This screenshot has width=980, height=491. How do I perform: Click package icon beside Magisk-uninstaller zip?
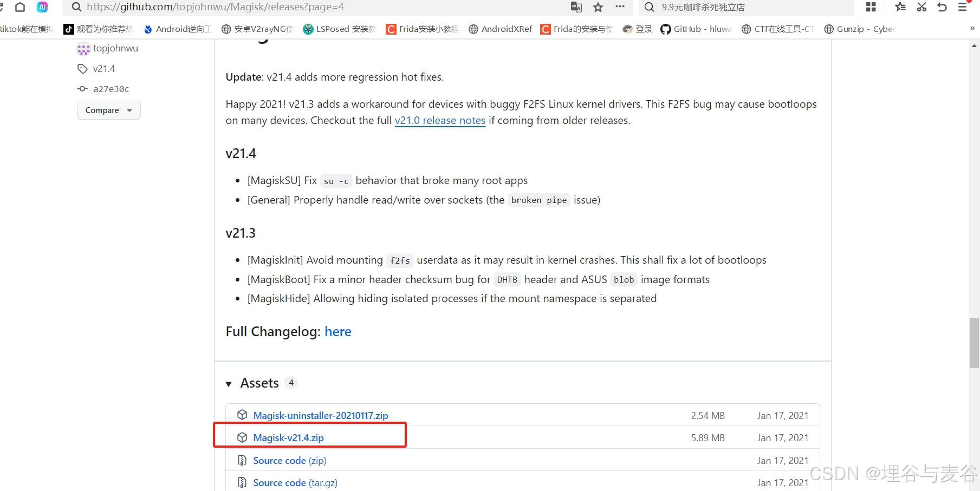242,415
